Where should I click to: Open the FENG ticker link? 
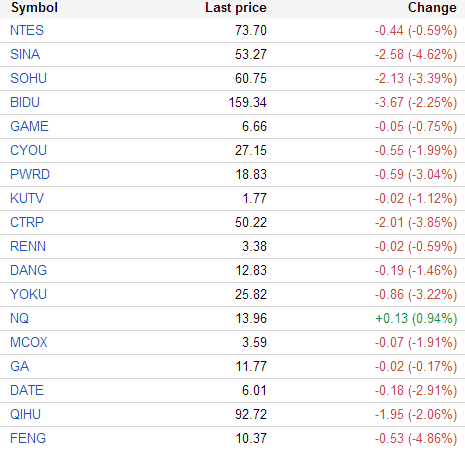point(28,438)
